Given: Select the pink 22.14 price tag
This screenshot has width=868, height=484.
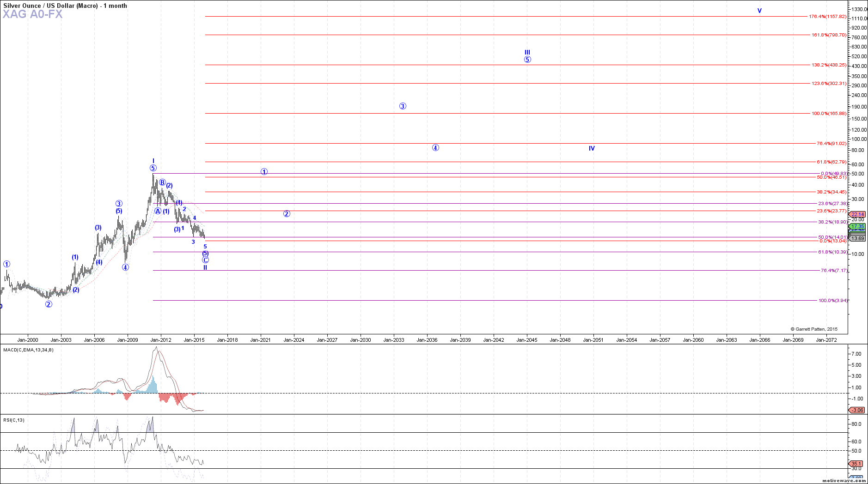Looking at the screenshot, I should click(x=857, y=214).
